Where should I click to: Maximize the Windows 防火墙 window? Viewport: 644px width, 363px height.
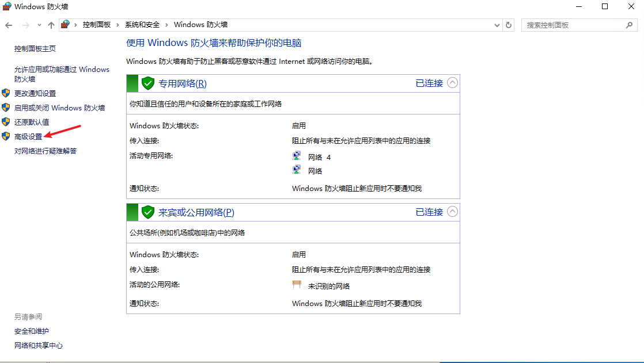[605, 6]
